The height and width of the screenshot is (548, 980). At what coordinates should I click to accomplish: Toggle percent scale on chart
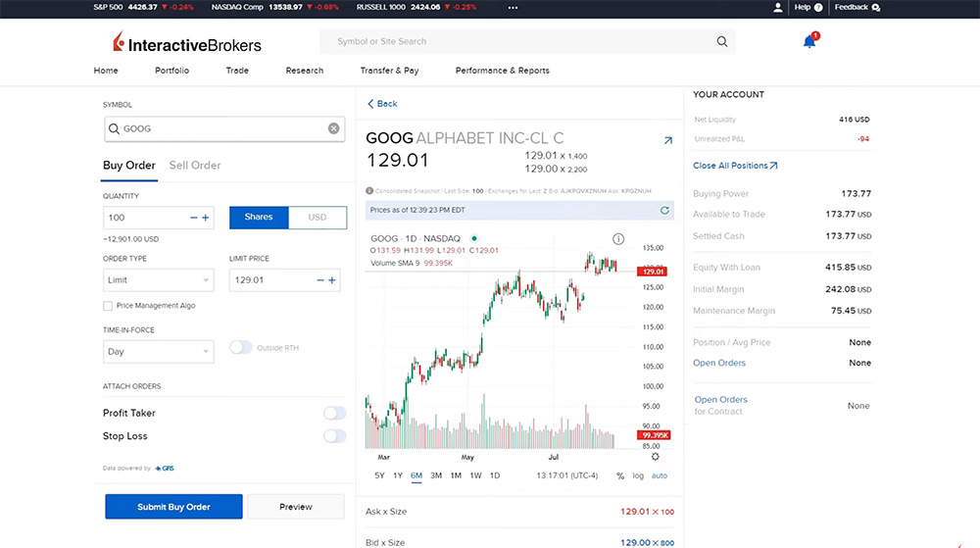620,476
